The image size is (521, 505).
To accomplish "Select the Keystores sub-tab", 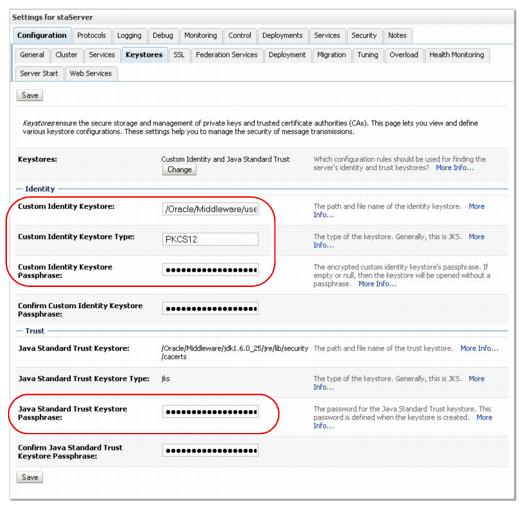I will (x=144, y=55).
